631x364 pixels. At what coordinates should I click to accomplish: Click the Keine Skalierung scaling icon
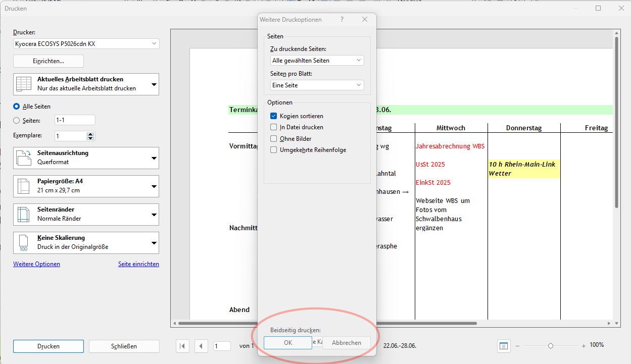click(24, 243)
